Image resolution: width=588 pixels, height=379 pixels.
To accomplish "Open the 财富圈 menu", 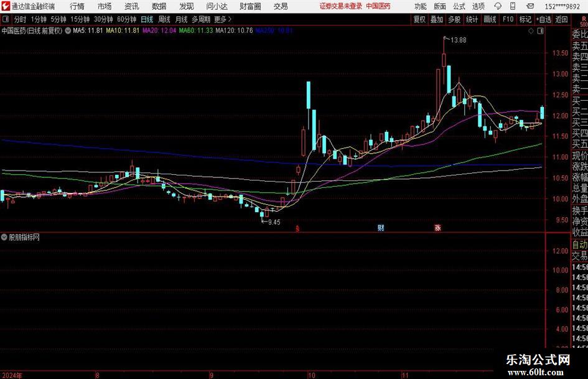I will (250, 6).
